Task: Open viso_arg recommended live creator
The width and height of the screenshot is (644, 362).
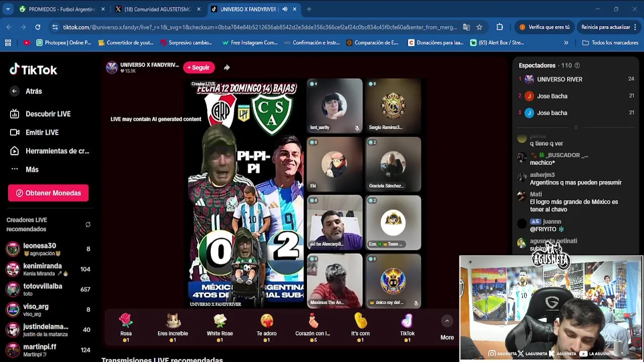Action: tap(48, 309)
